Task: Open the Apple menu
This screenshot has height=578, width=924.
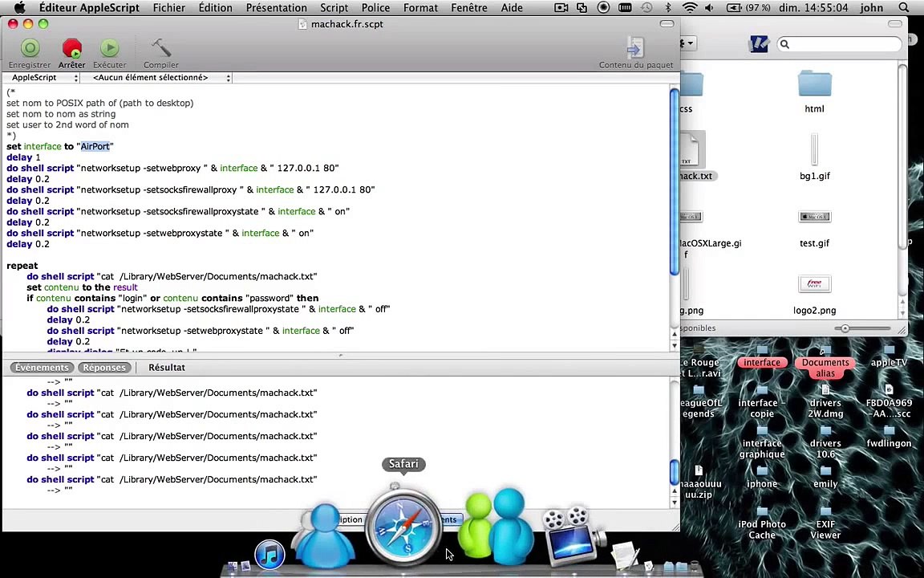Action: coord(19,8)
